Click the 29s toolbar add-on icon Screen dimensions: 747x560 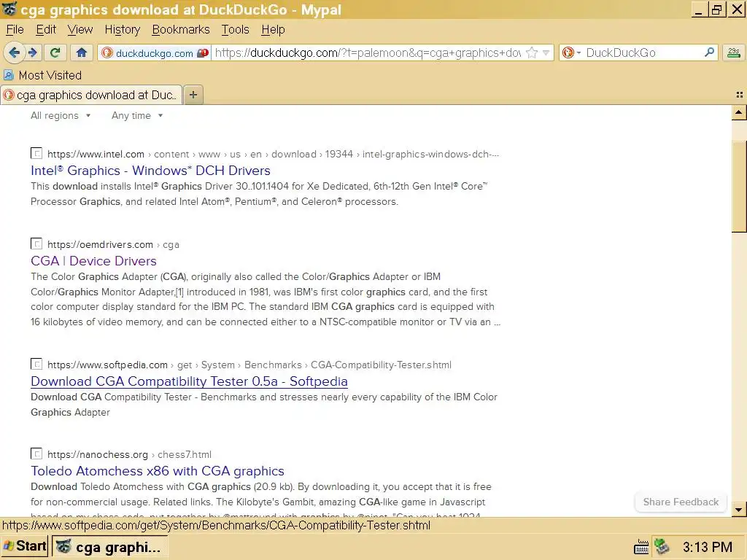coord(734,52)
